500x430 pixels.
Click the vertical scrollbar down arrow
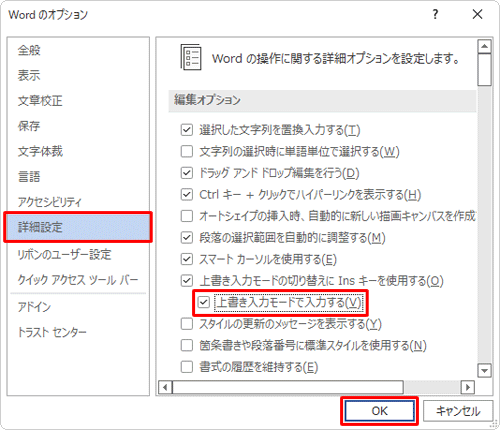[x=484, y=370]
